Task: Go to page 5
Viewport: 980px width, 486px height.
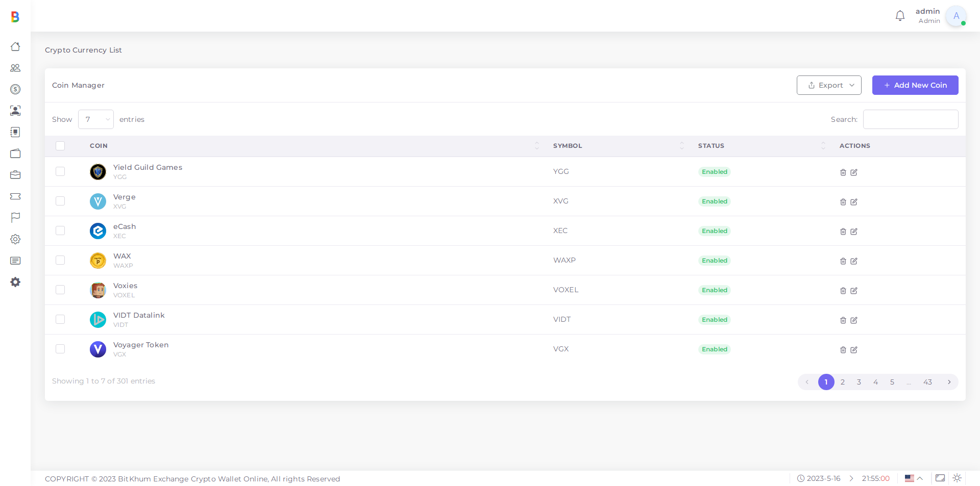Action: coord(892,382)
